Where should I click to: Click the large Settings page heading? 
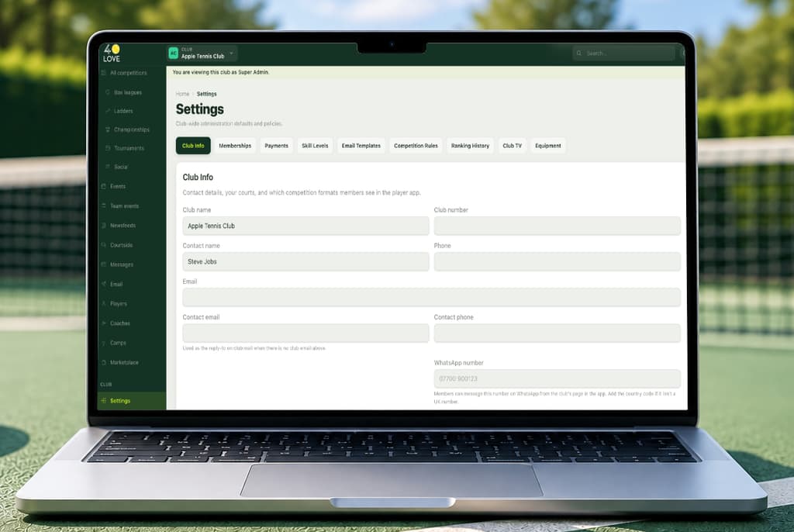click(x=199, y=109)
